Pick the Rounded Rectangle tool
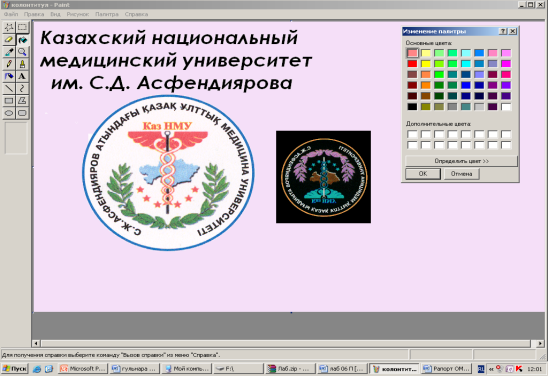The image size is (548, 376). click(x=22, y=113)
